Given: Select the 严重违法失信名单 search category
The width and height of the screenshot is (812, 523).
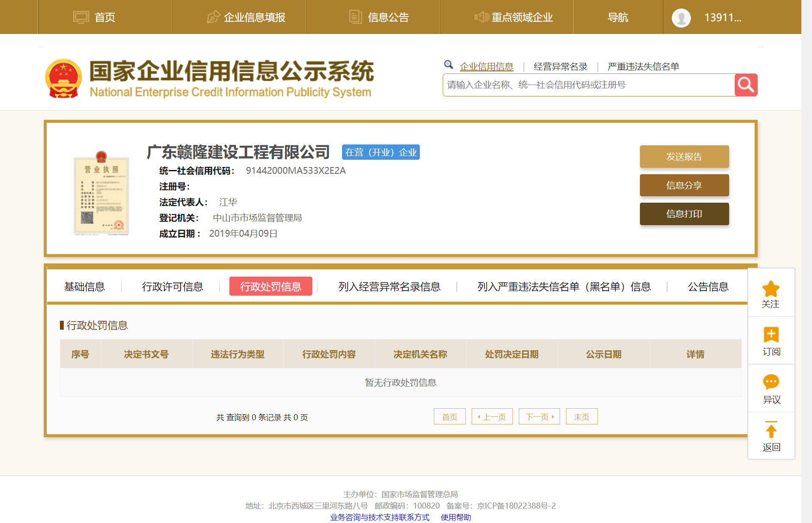Looking at the screenshot, I should pyautogui.click(x=643, y=67).
